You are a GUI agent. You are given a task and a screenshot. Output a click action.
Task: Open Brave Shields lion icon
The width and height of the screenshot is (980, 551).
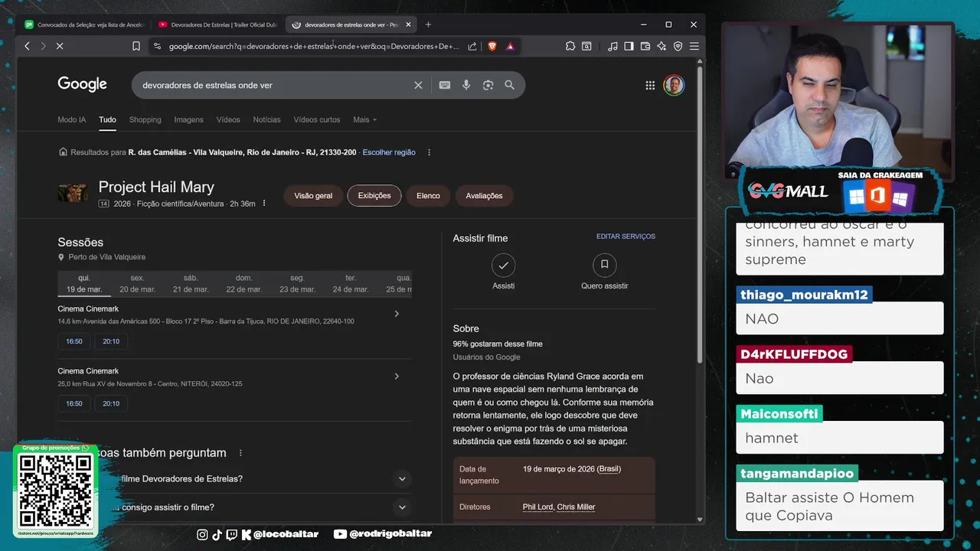pyautogui.click(x=492, y=47)
